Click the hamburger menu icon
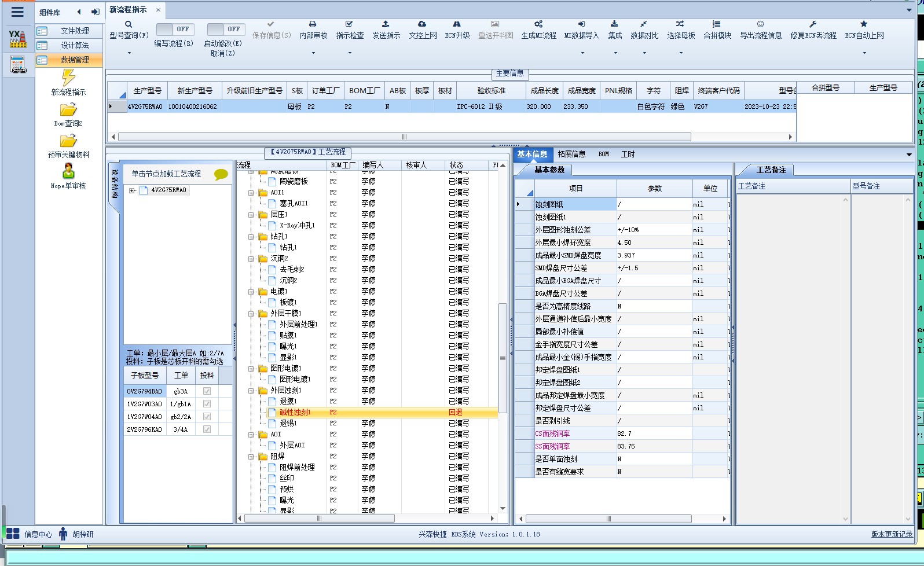Screen dimensions: 924x566 point(17,12)
